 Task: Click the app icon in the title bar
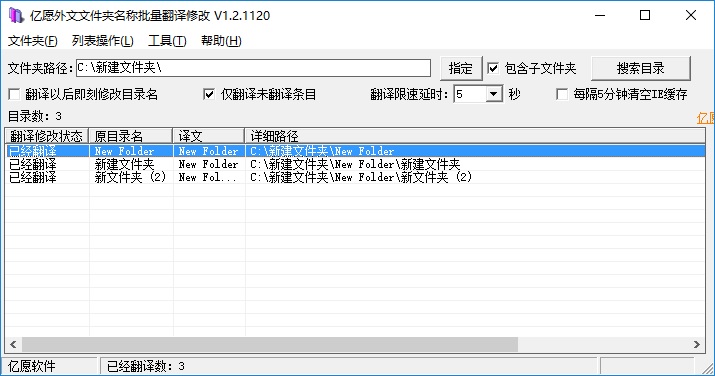click(x=16, y=15)
